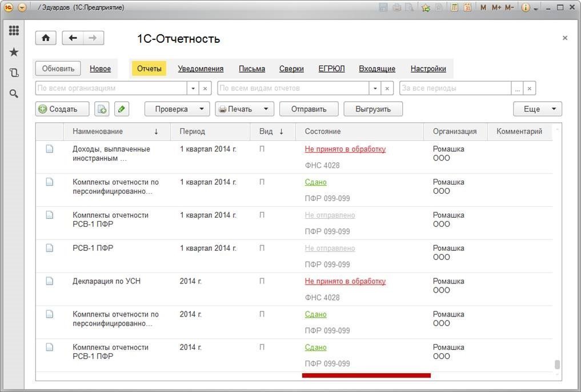Viewport: 581px width, 392px height.
Task: Click the M memory button
Action: [483, 7]
